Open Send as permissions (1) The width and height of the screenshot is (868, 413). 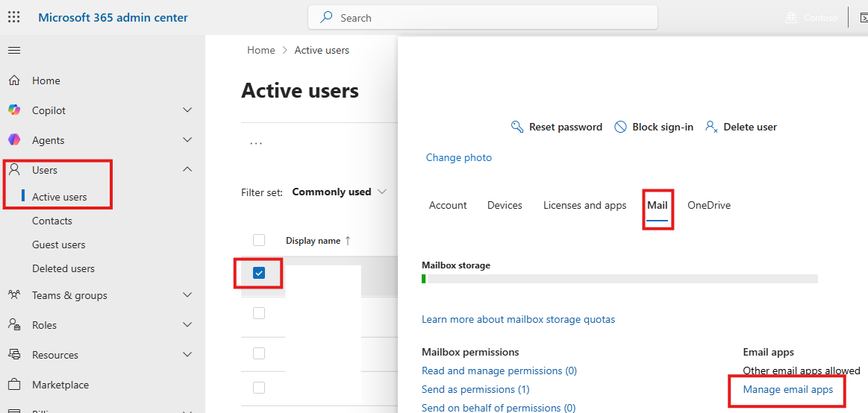(x=475, y=390)
